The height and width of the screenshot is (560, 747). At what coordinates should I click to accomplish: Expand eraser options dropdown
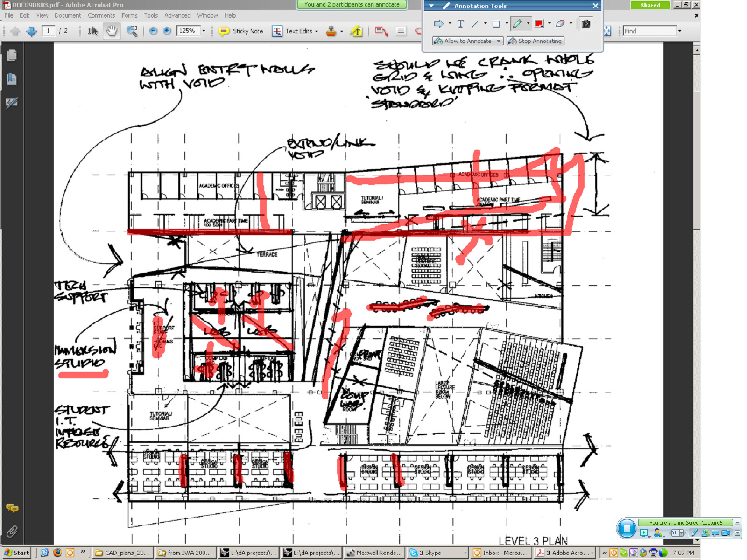(571, 24)
